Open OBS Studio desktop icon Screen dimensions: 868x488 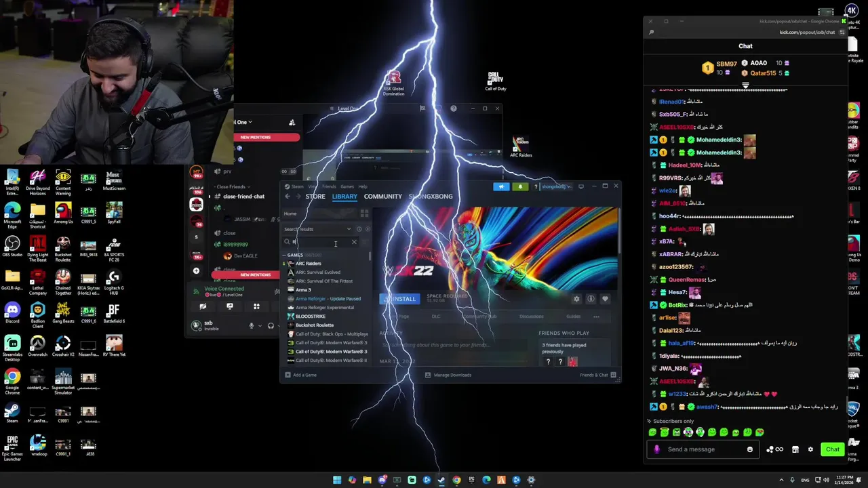click(x=12, y=246)
